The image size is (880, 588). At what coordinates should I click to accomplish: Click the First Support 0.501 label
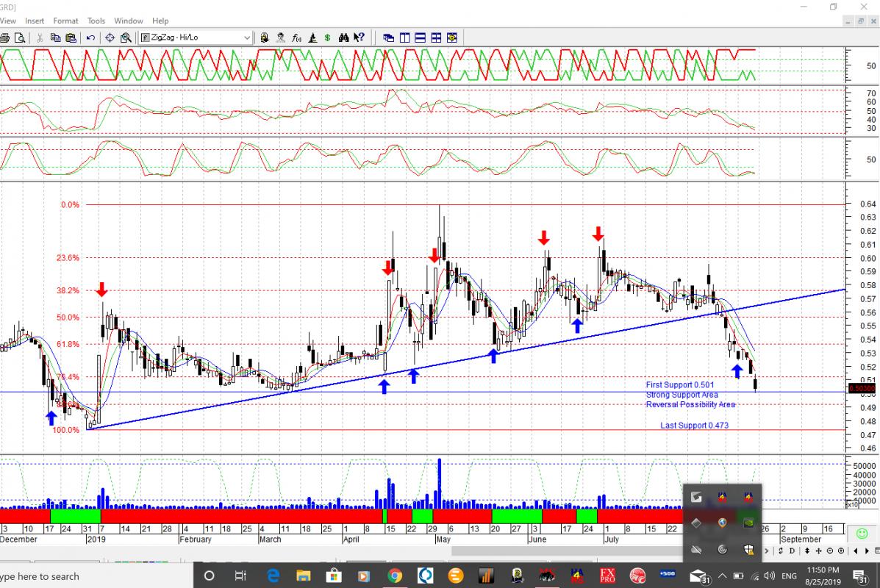(x=679, y=385)
